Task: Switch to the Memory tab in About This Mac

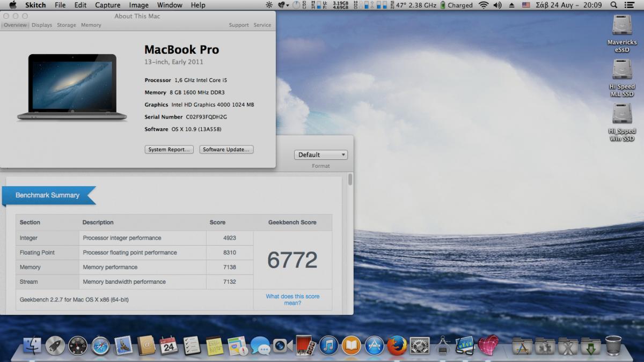Action: (x=91, y=25)
